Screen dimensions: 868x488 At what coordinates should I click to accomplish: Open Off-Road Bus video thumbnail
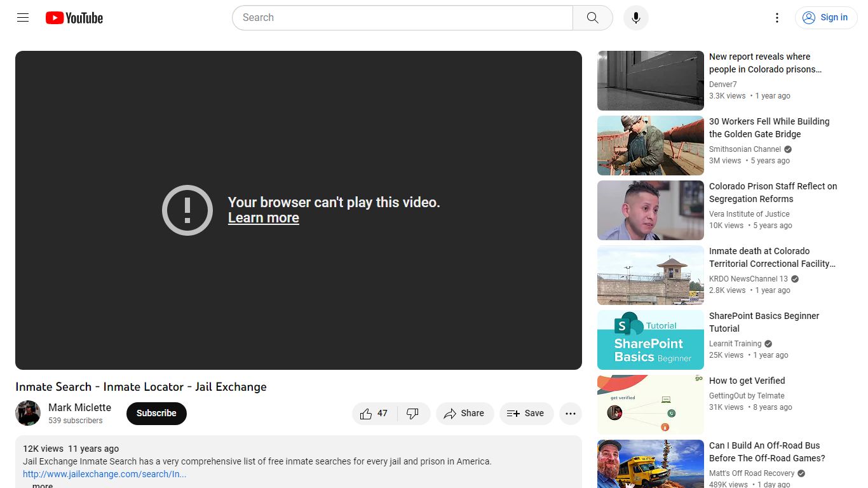[651, 464]
